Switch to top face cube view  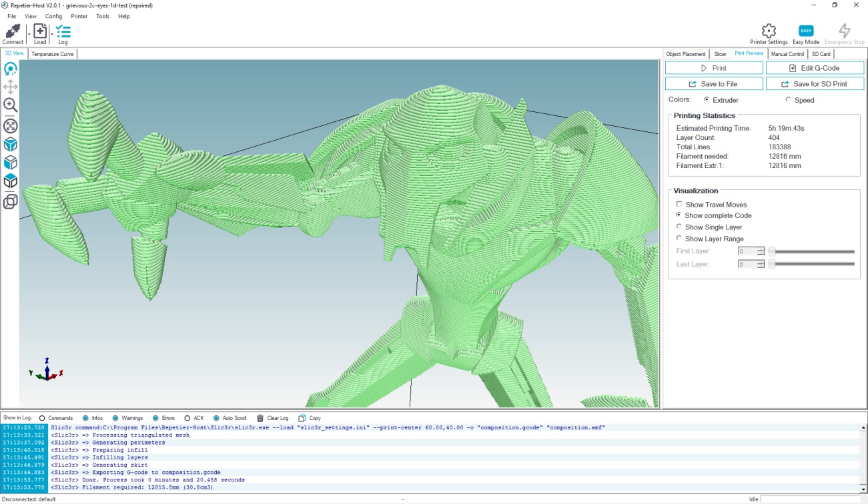[x=11, y=181]
